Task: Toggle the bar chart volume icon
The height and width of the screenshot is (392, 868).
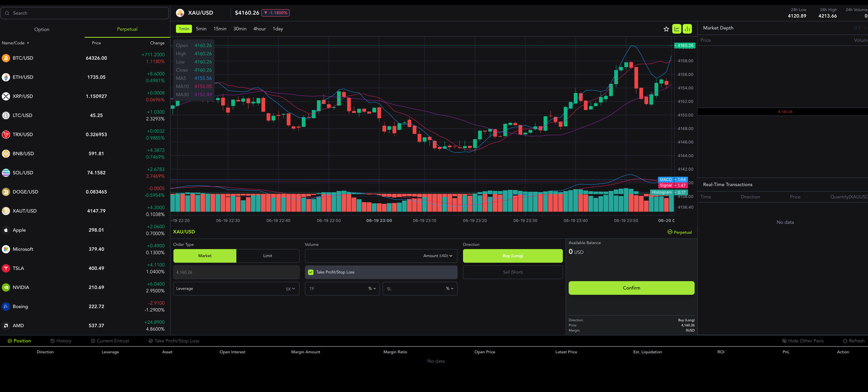Action: pos(687,29)
